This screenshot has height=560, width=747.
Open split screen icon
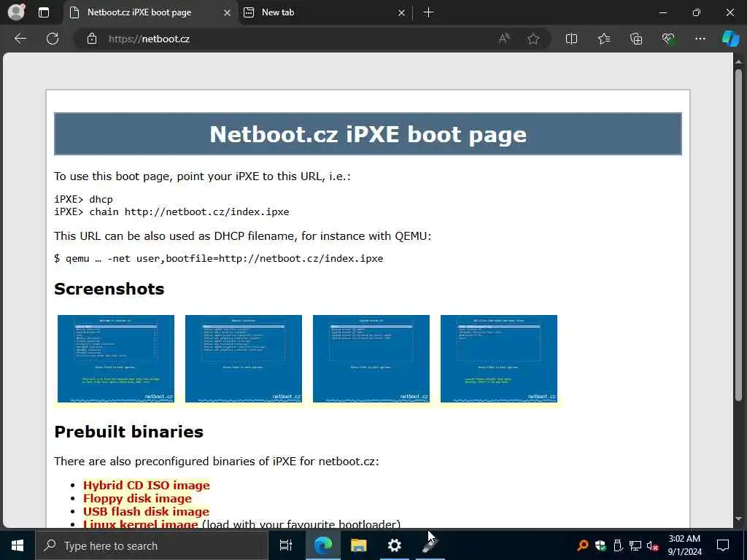click(571, 39)
